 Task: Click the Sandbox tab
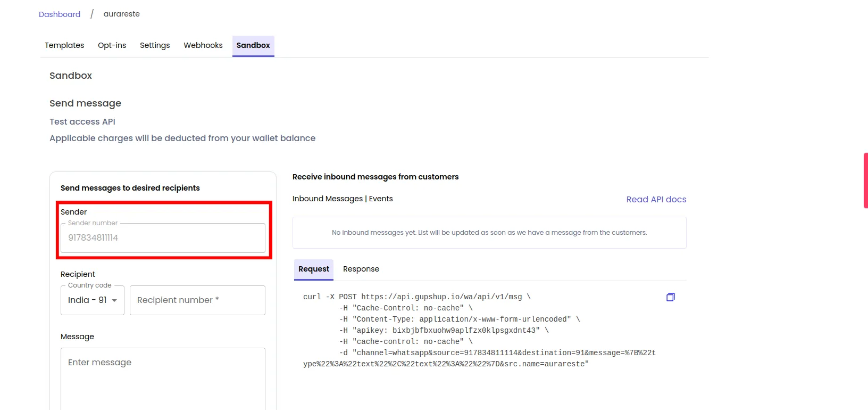pos(253,46)
